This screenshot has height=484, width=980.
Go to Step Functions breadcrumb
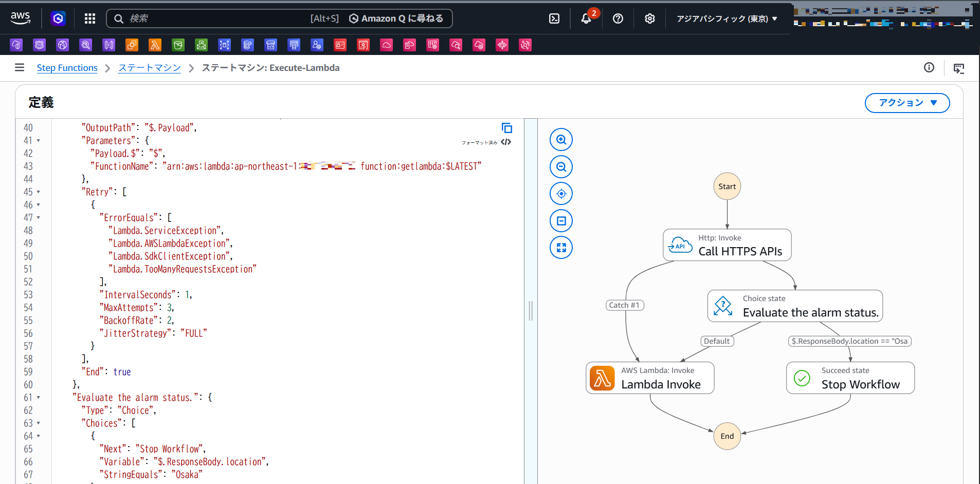[67, 68]
